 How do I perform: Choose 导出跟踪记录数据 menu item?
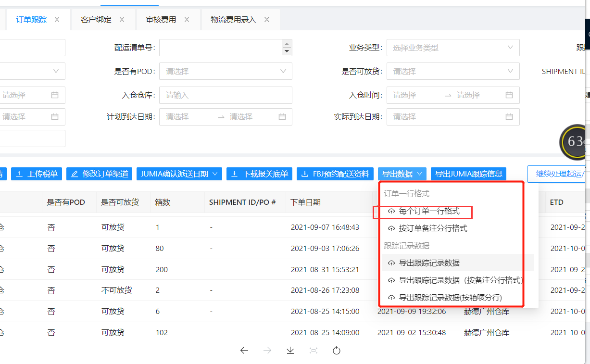[429, 263]
